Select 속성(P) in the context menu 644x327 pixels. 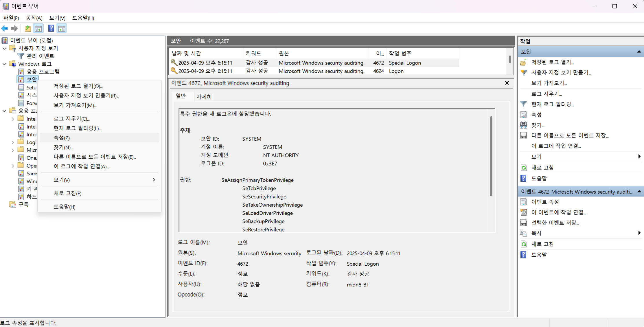62,138
